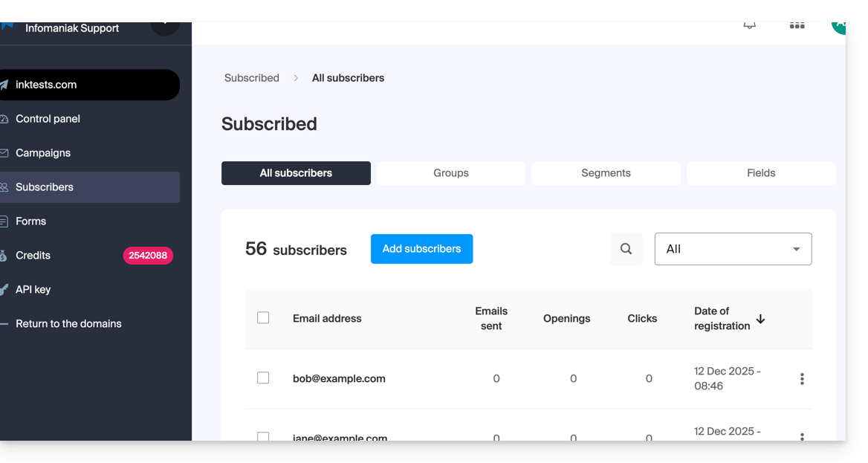
Task: Open the apps grid menu
Action: (x=797, y=25)
